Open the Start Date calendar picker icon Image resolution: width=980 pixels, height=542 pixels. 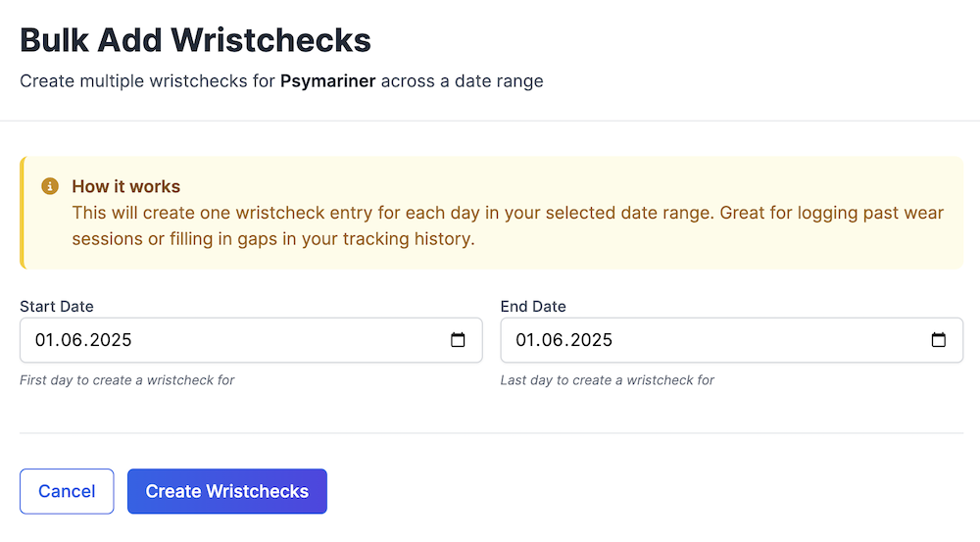(x=458, y=340)
